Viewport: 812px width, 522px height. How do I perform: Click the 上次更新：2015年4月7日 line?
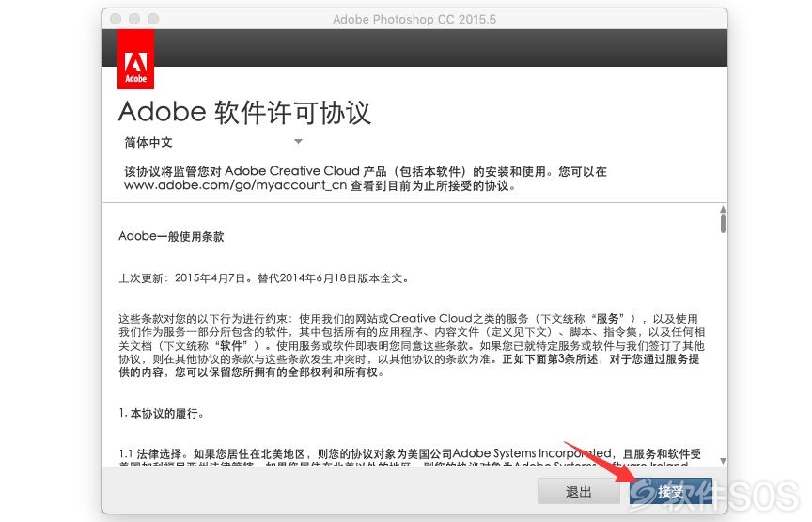point(264,278)
